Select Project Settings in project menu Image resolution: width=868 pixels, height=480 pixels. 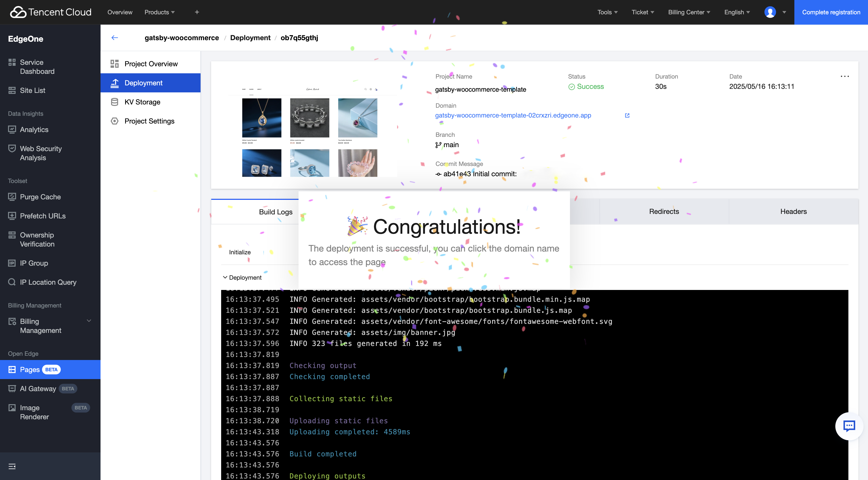150,121
